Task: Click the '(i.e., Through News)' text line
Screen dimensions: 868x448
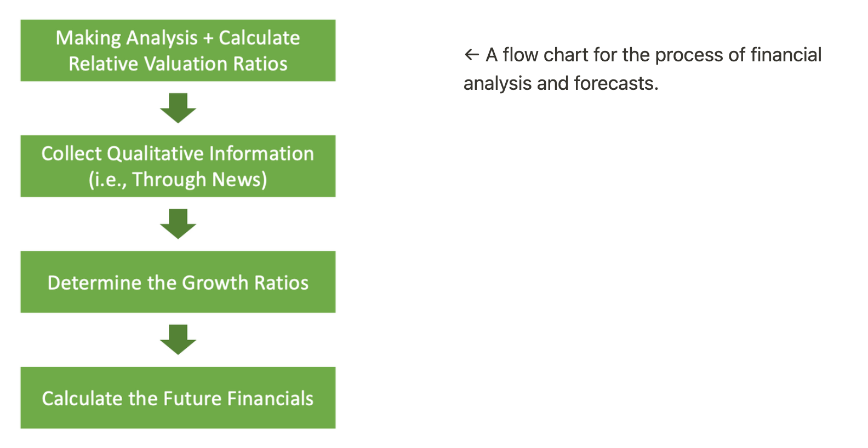Action: [x=178, y=180]
